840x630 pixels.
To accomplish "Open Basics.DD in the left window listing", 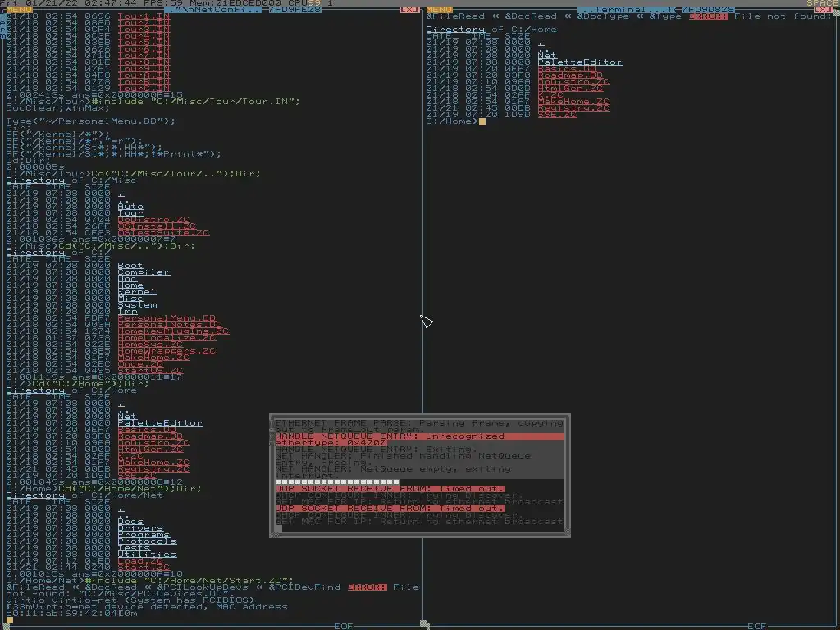I will (148, 430).
